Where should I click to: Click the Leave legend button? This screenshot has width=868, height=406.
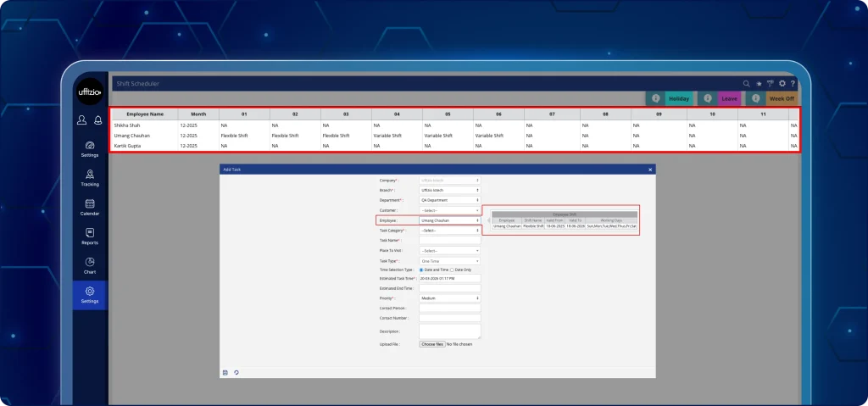tap(729, 98)
